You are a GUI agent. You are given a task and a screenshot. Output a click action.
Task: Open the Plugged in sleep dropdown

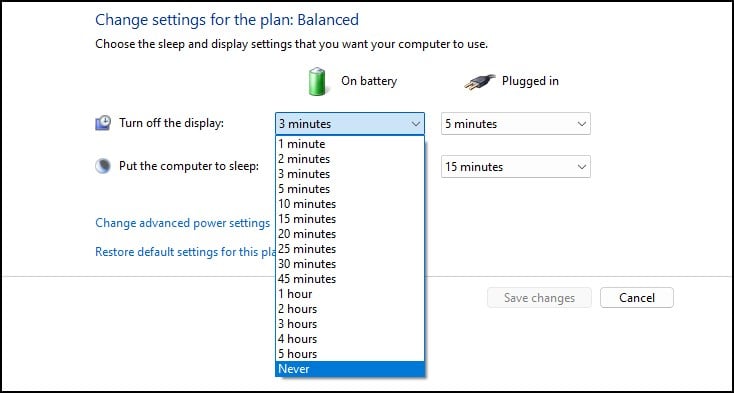(515, 167)
